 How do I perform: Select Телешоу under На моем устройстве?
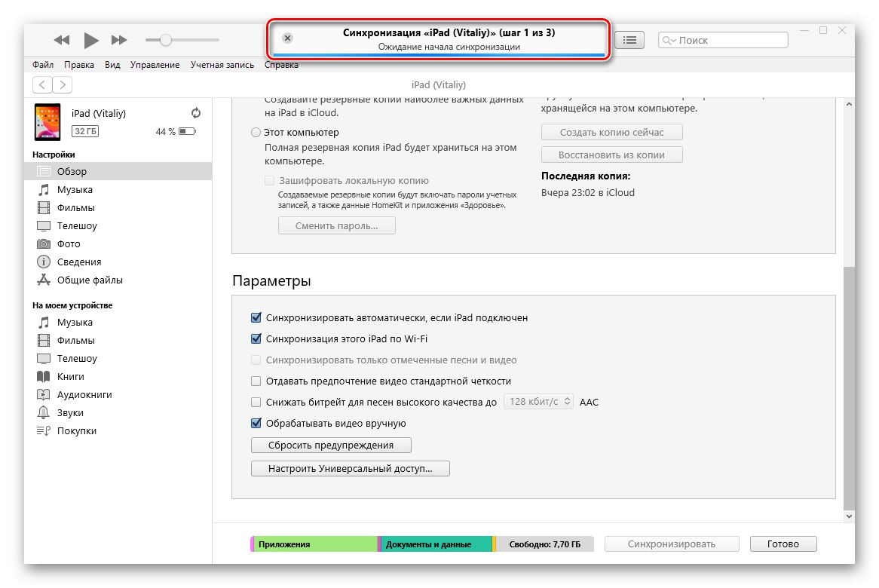point(118,358)
